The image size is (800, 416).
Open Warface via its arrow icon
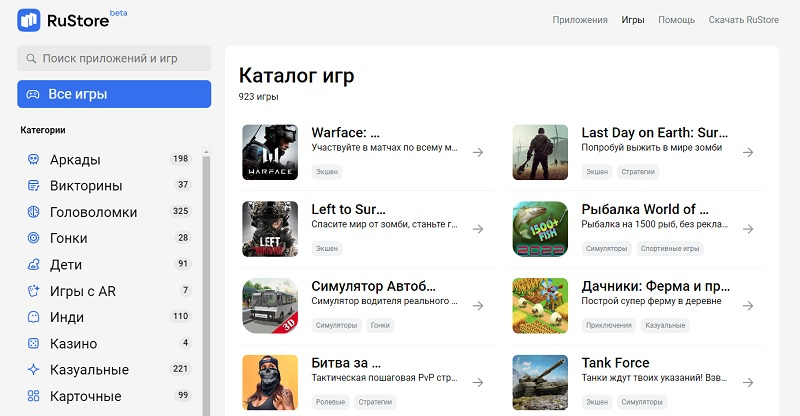coord(478,152)
